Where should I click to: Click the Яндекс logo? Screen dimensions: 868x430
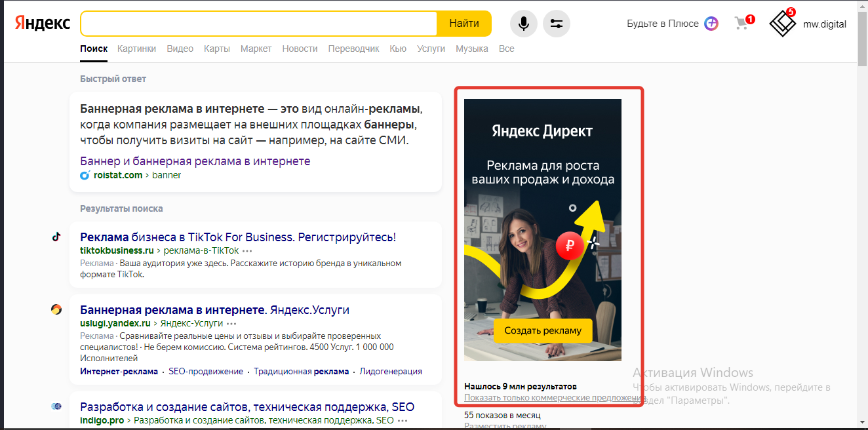[43, 23]
